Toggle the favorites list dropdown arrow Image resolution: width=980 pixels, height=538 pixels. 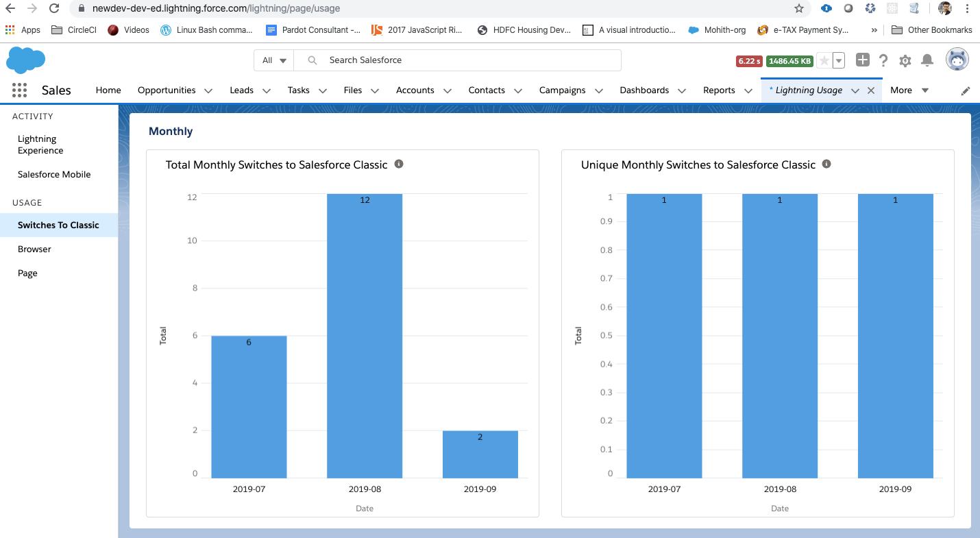tap(838, 60)
